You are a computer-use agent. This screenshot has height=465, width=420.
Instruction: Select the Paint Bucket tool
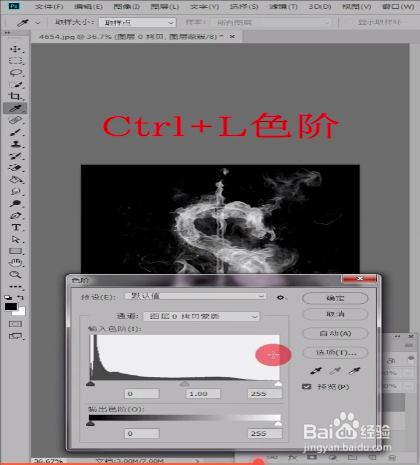[x=15, y=180]
